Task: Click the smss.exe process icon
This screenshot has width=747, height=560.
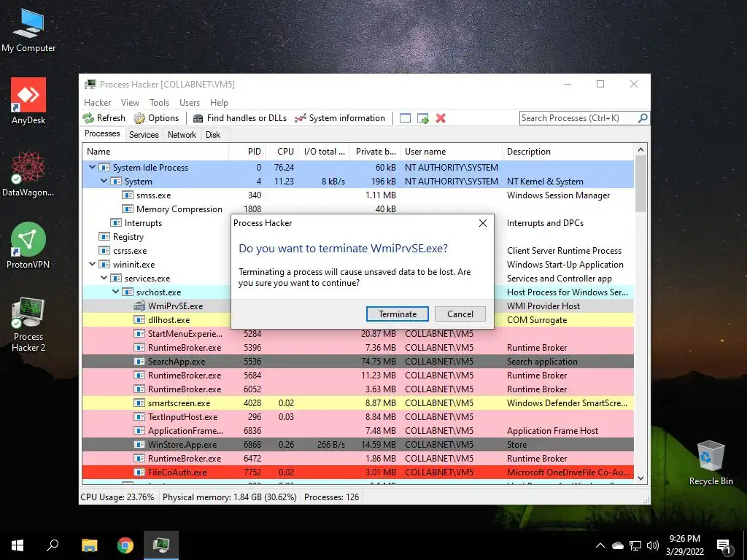Action: point(127,195)
